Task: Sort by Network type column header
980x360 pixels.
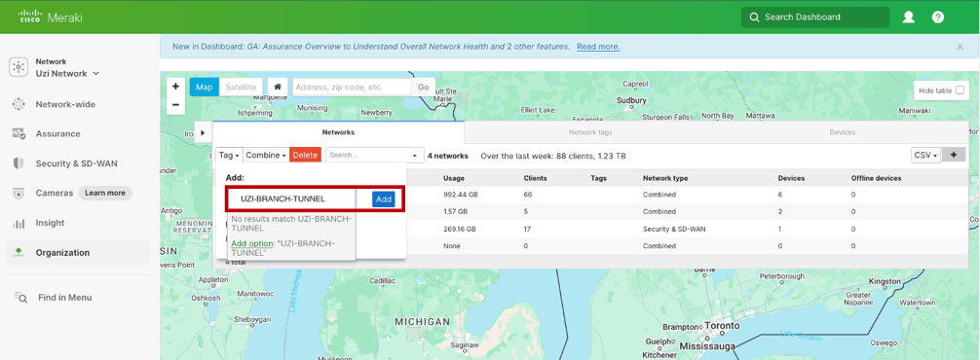Action: pos(665,178)
